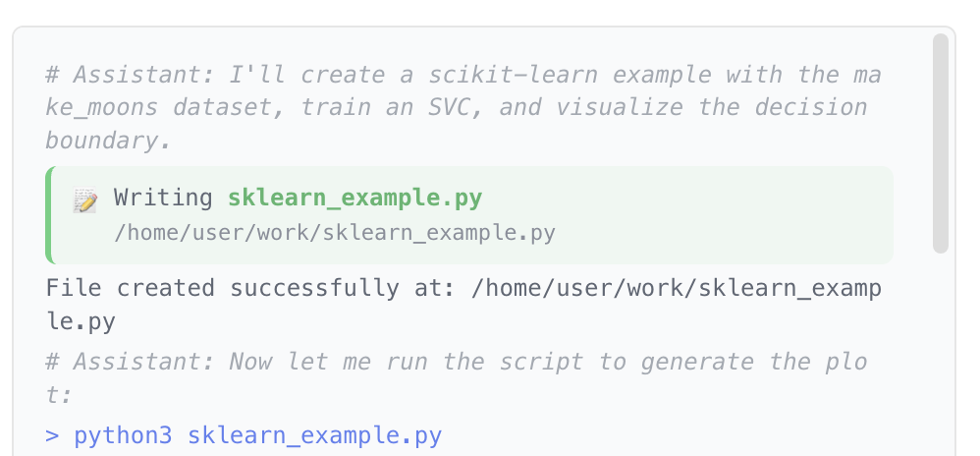Image resolution: width=980 pixels, height=456 pixels.
Task: Click the blue > prompt symbol
Action: point(52,435)
